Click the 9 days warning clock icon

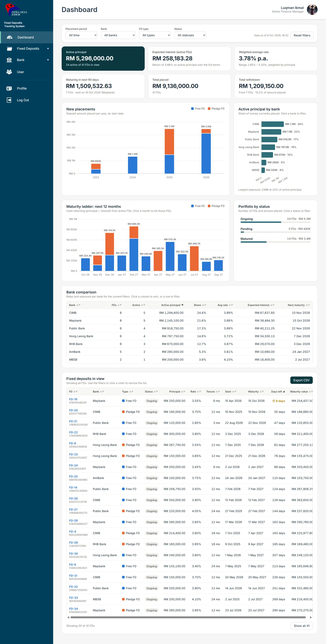pyautogui.click(x=274, y=401)
